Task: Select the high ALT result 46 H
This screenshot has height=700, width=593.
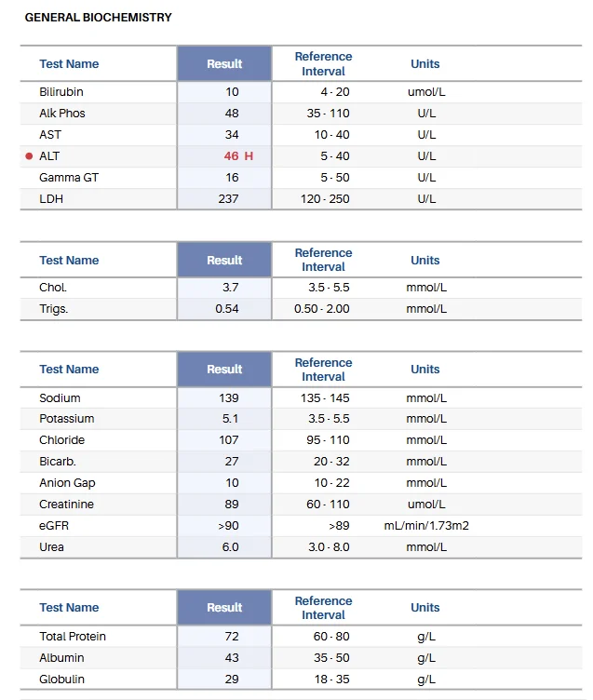Action: pos(238,156)
